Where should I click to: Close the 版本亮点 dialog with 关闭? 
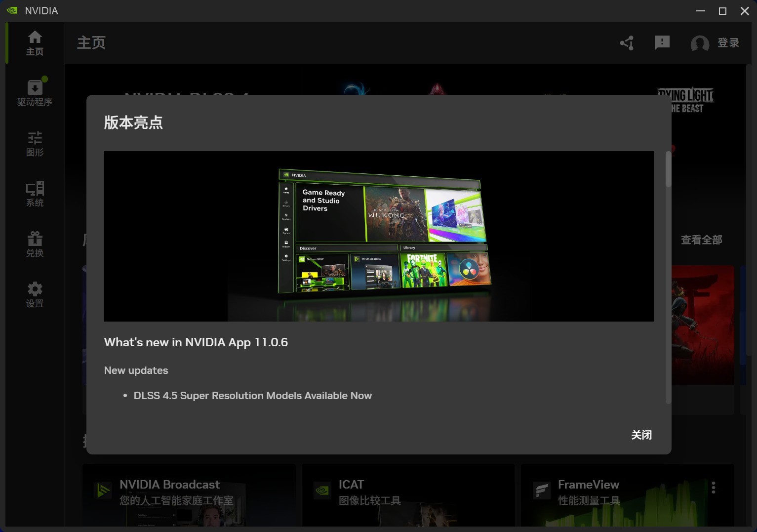pyautogui.click(x=641, y=435)
